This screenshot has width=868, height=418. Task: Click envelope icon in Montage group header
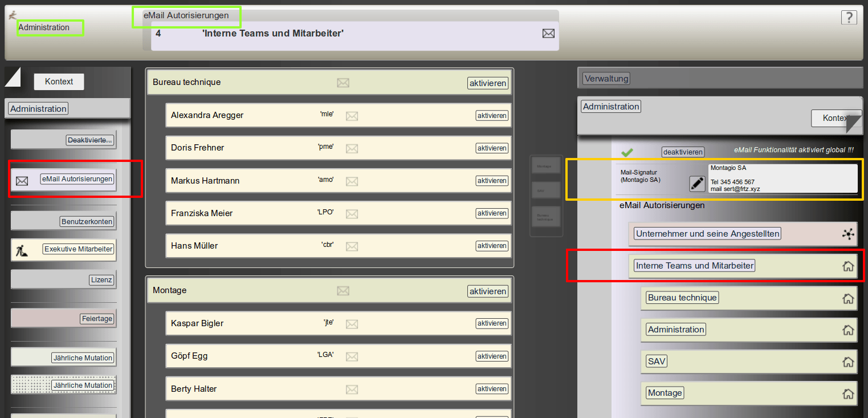[343, 291]
